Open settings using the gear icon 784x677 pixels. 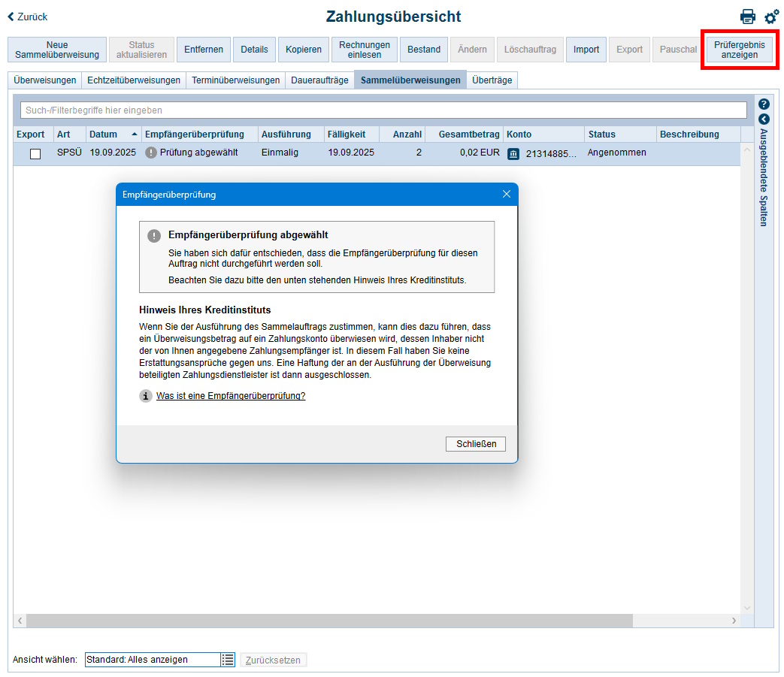pyautogui.click(x=771, y=17)
